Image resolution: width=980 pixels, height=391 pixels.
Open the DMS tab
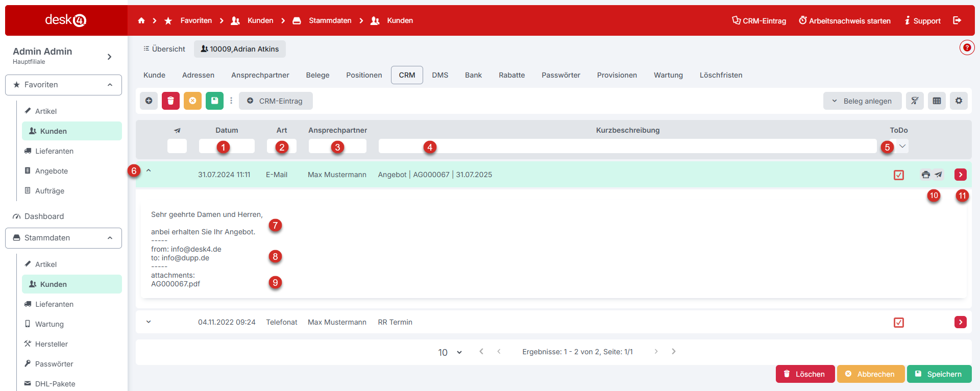pos(439,75)
